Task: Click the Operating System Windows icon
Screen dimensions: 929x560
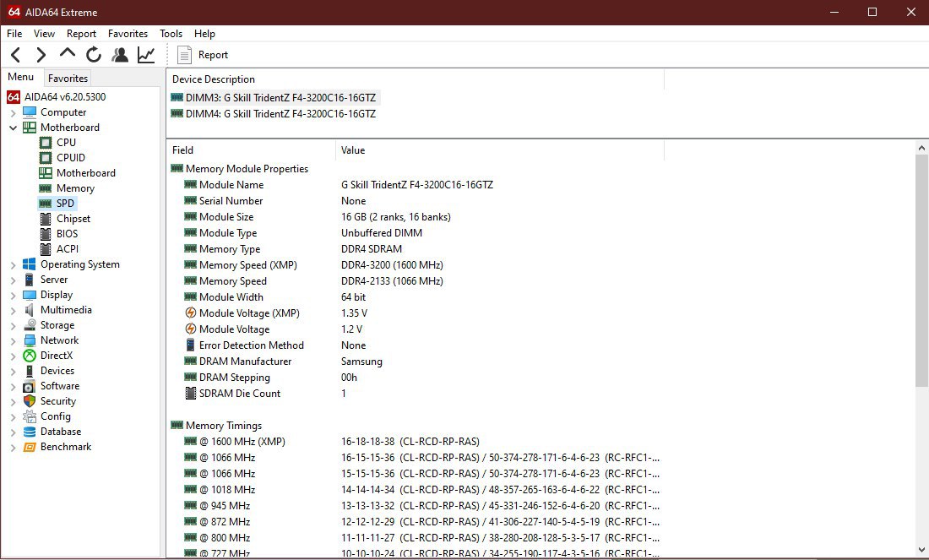Action: click(x=29, y=264)
